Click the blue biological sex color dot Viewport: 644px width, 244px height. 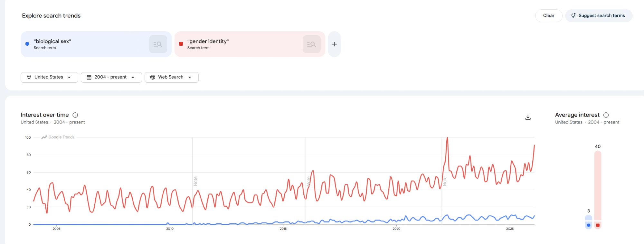tap(27, 44)
